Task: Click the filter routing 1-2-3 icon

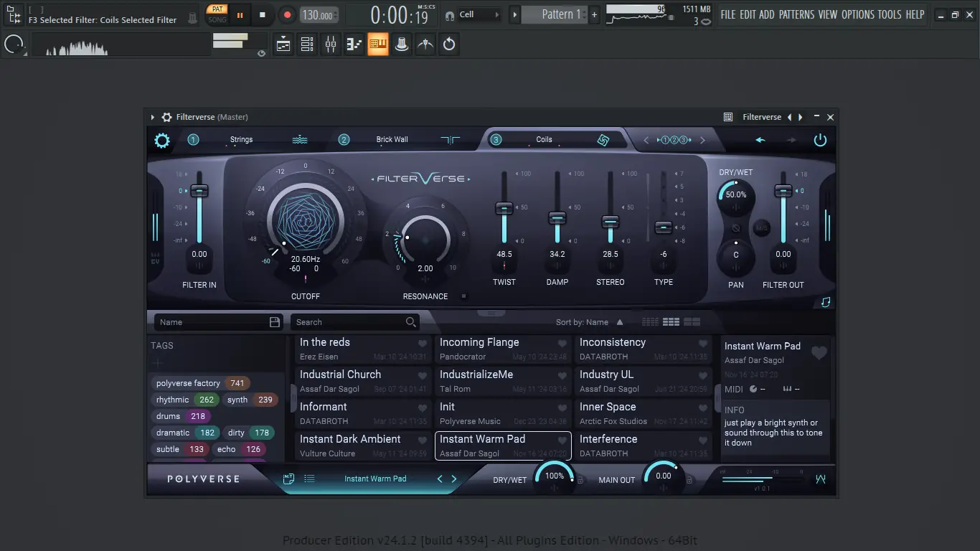Action: pos(674,140)
